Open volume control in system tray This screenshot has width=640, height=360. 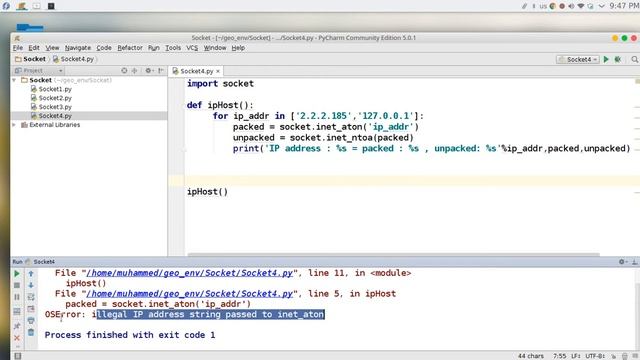(x=571, y=6)
